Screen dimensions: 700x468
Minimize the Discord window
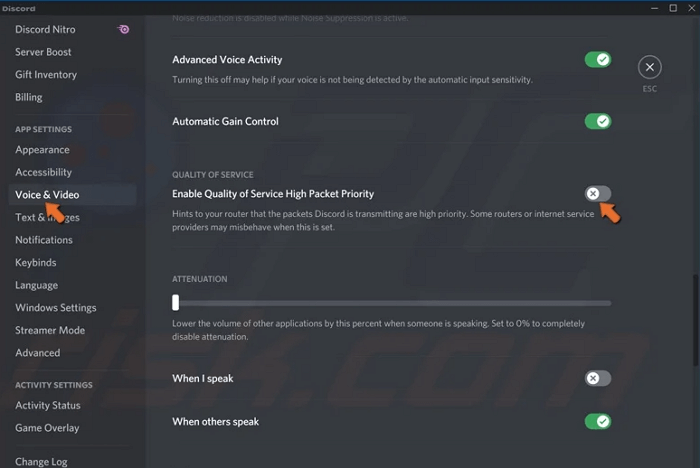click(x=655, y=8)
